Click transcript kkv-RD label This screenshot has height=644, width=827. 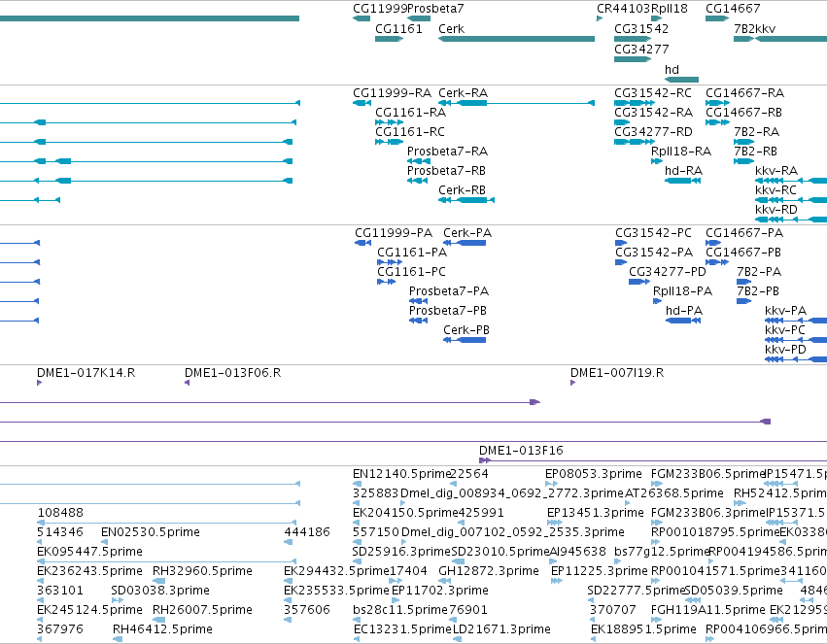pyautogui.click(x=776, y=210)
